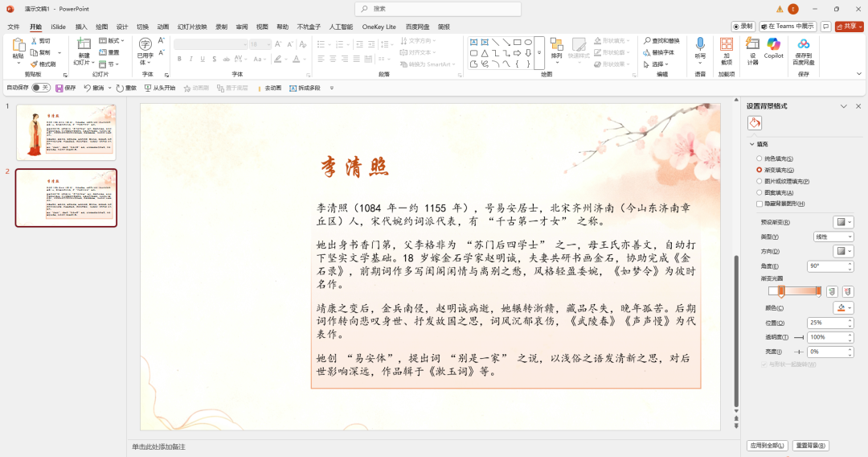
Task: Click the Paste (粘贴) clipboard icon
Action: click(x=18, y=45)
